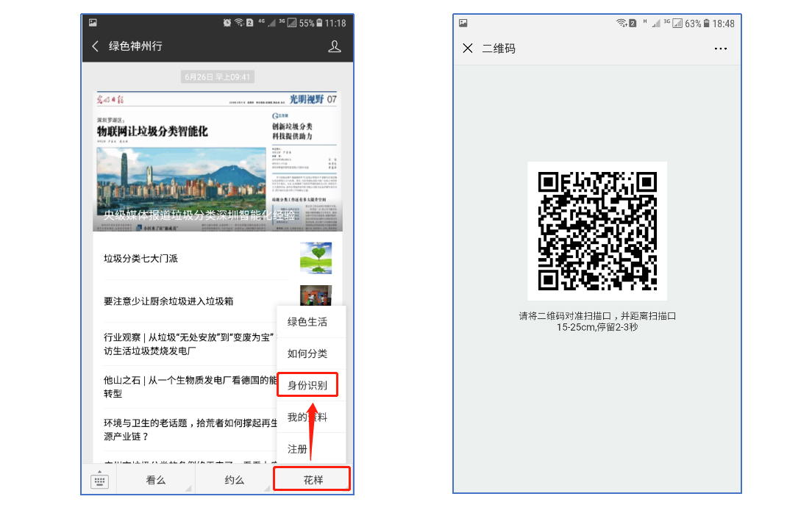812x513 pixels.
Task: Choose 我的资料 in the popup menu
Action: (311, 417)
